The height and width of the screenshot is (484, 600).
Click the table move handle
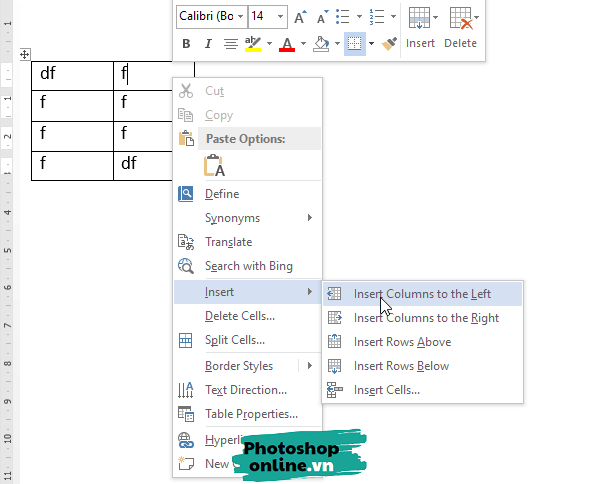pos(25,54)
